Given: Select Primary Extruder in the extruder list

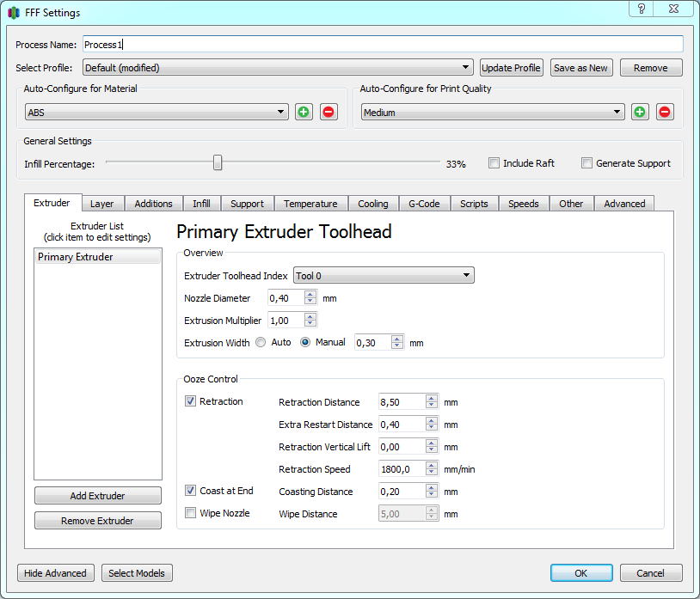Looking at the screenshot, I should pos(98,257).
